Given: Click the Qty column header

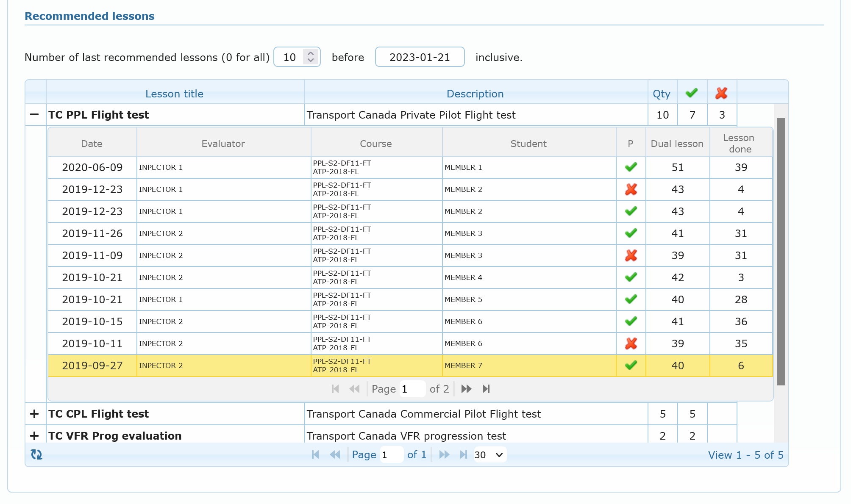Looking at the screenshot, I should 662,94.
